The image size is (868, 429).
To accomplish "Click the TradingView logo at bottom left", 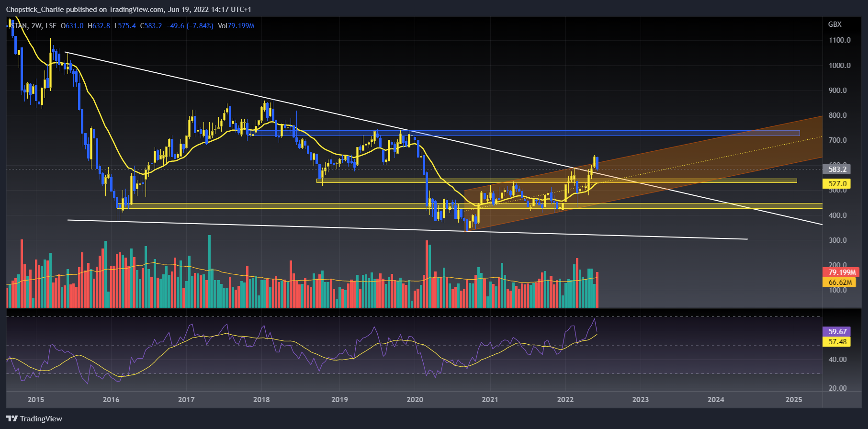I will (34, 418).
